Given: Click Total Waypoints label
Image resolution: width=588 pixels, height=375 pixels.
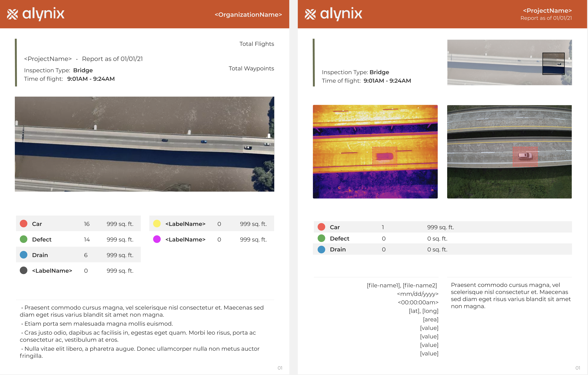Looking at the screenshot, I should click(x=251, y=69).
